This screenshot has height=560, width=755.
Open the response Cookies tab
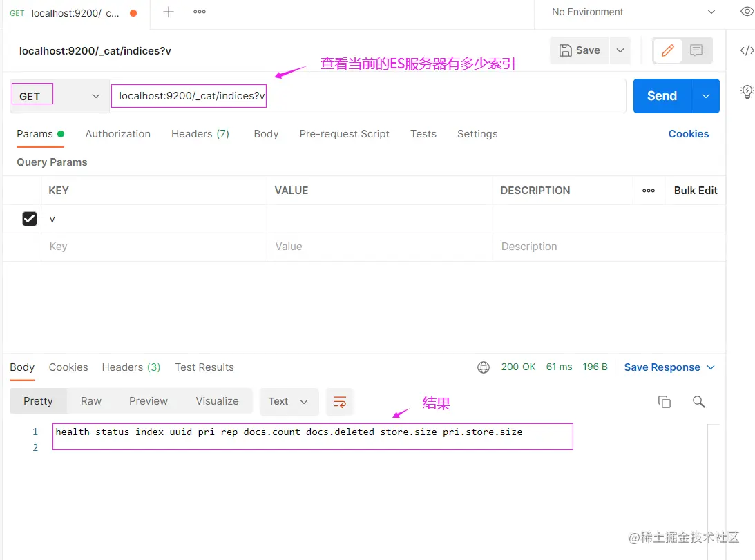coord(68,367)
